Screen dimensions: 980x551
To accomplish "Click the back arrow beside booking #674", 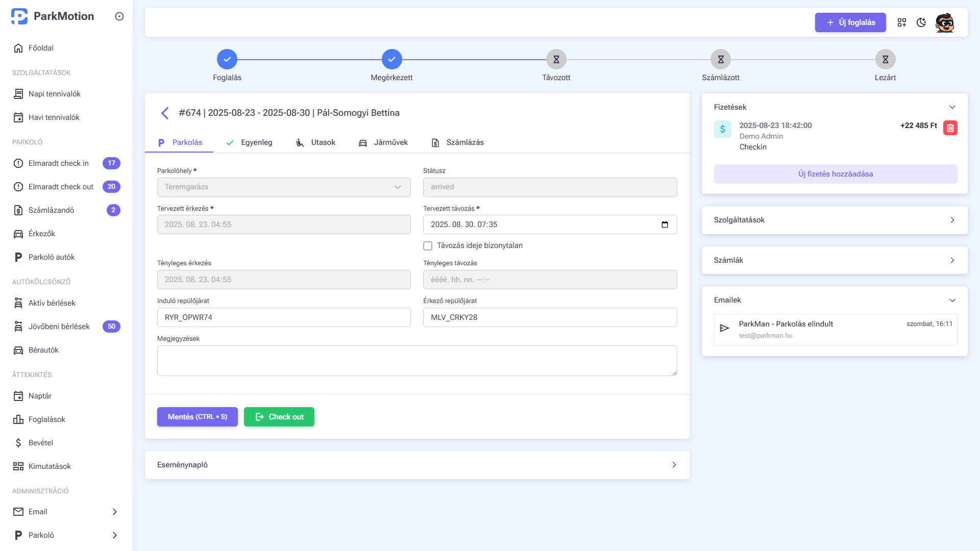I will 165,113.
